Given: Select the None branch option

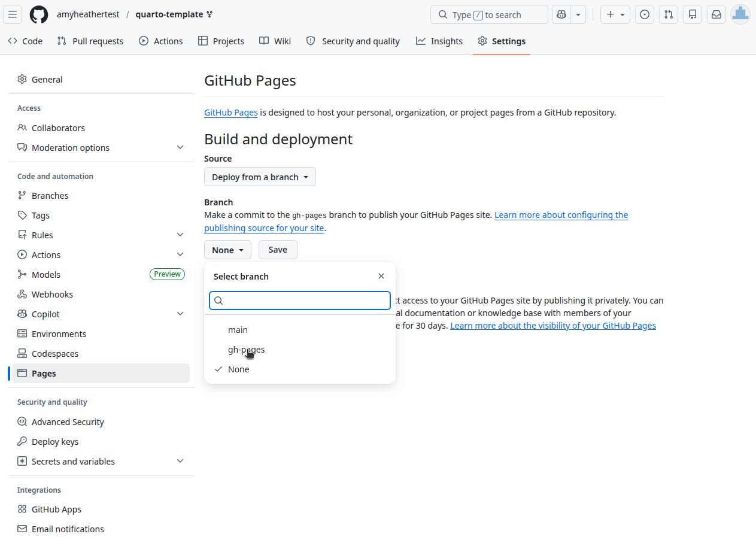Looking at the screenshot, I should pyautogui.click(x=300, y=369).
